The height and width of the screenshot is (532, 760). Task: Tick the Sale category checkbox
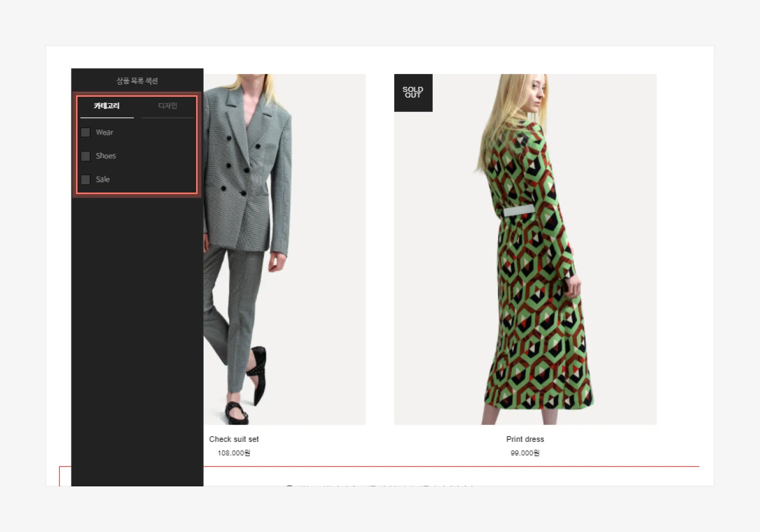[86, 179]
